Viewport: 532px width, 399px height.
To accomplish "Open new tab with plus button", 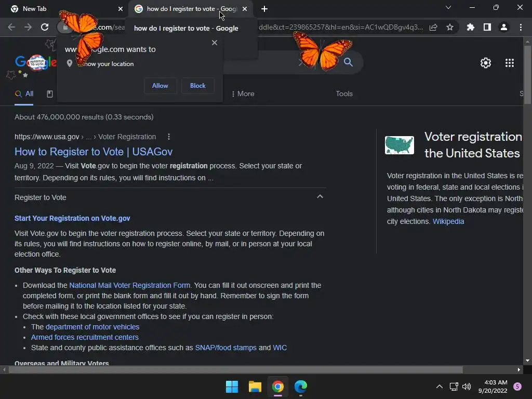I will (x=264, y=9).
